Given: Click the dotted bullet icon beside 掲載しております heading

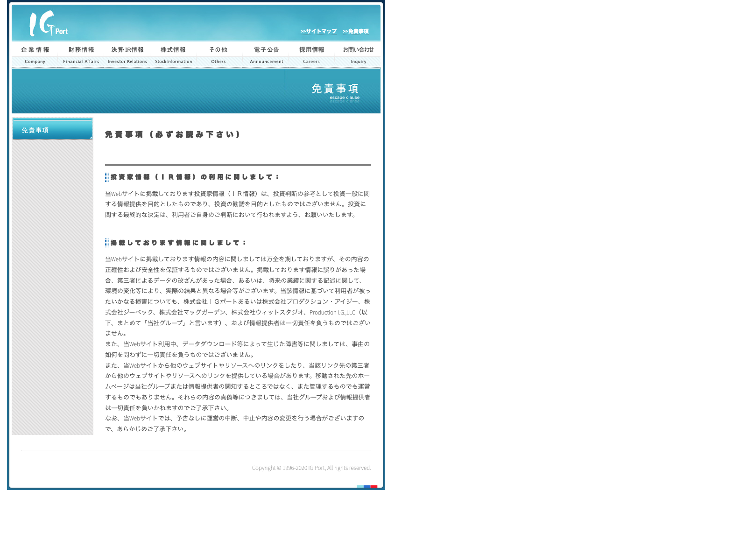Looking at the screenshot, I should click(107, 243).
